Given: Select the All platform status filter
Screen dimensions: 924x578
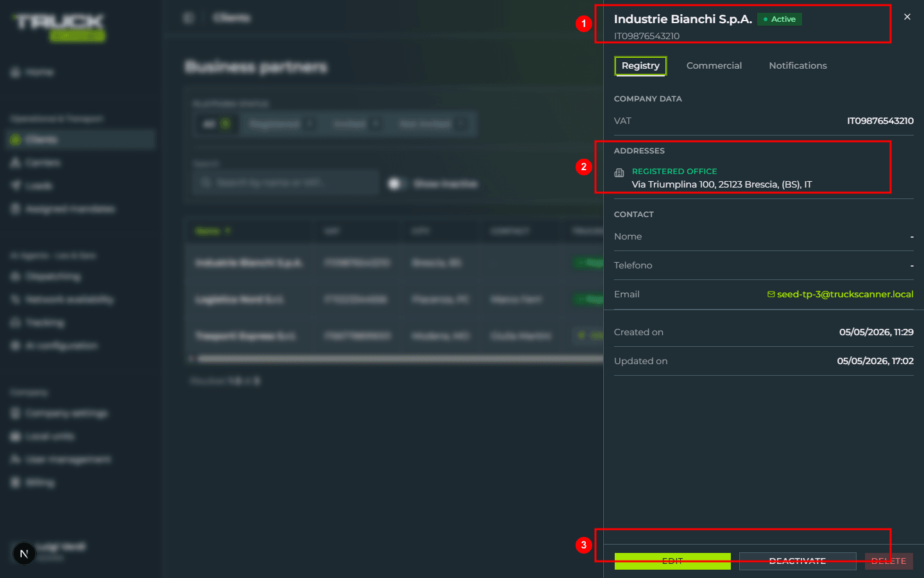Looking at the screenshot, I should click(216, 124).
